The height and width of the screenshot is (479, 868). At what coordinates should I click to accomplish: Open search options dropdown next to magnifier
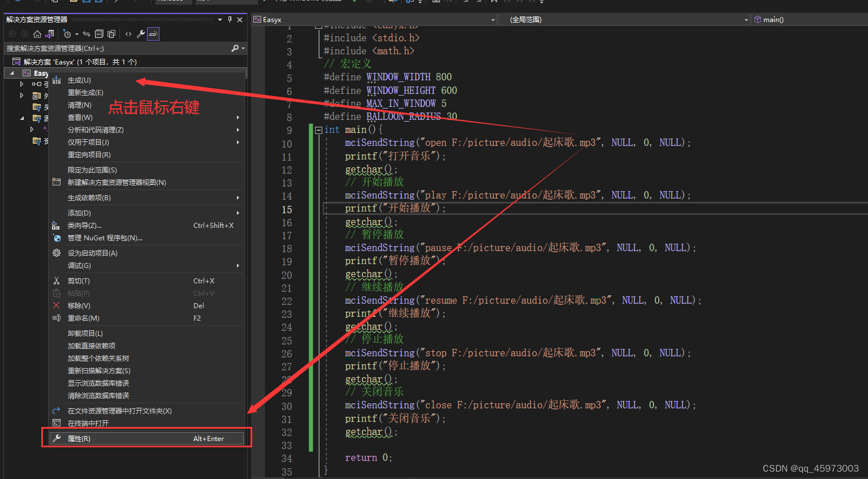point(243,49)
